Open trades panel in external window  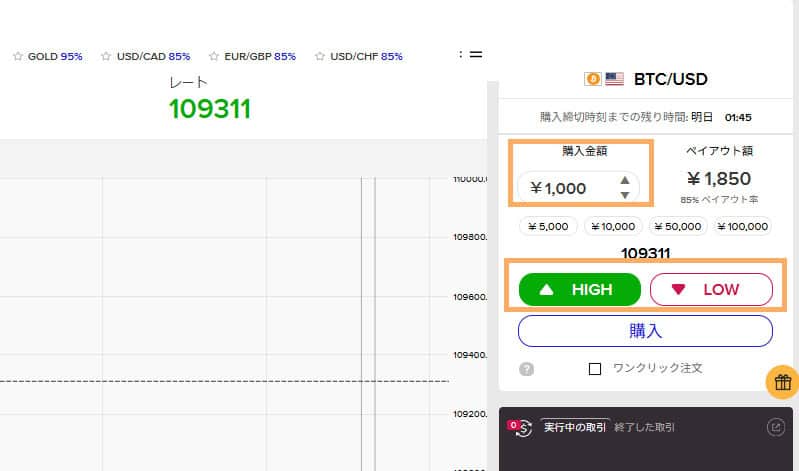coord(776,427)
